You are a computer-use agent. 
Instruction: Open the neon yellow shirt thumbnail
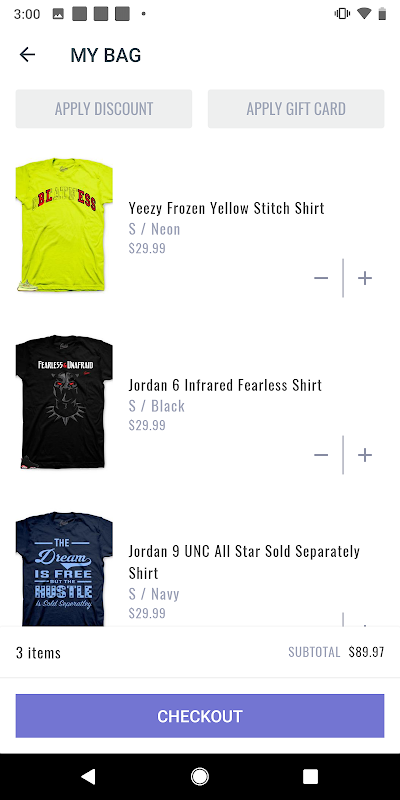pos(64,225)
